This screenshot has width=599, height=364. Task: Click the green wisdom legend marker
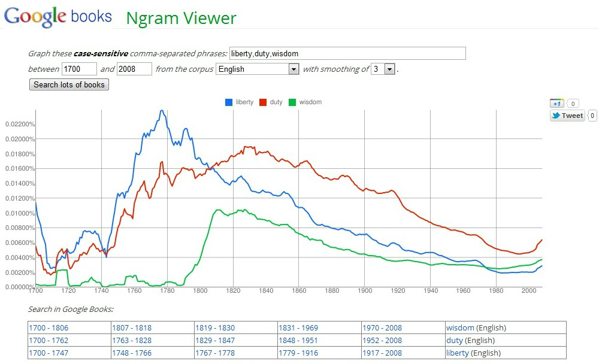(x=292, y=102)
